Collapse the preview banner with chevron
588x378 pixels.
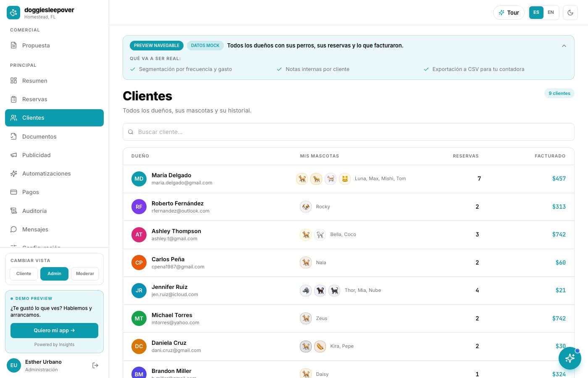[564, 46]
